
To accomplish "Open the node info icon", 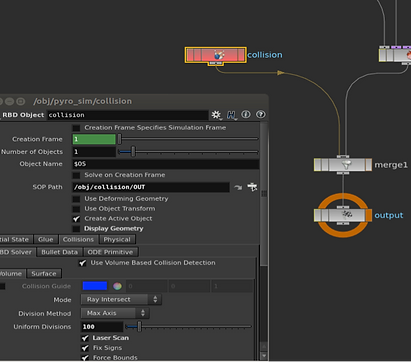I will (x=246, y=115).
